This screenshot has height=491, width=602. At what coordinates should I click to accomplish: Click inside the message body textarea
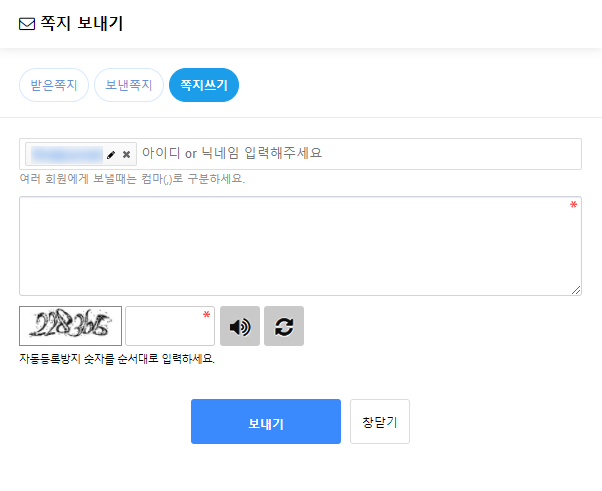coord(300,246)
